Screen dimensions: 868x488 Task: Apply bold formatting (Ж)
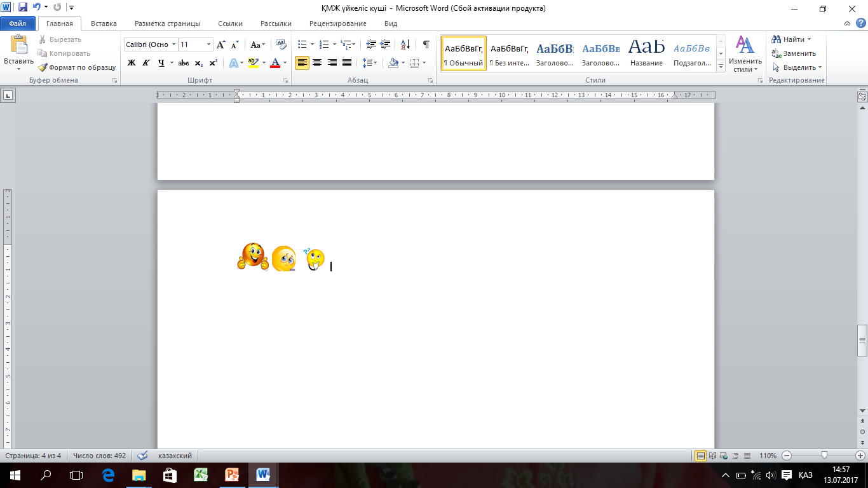132,63
